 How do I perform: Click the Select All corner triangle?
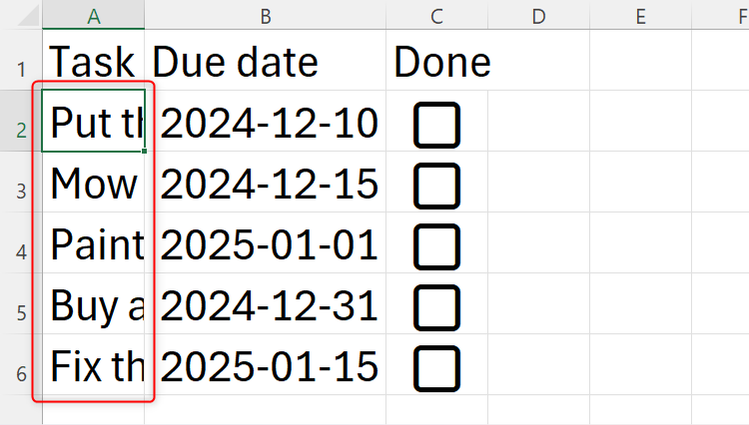20,15
